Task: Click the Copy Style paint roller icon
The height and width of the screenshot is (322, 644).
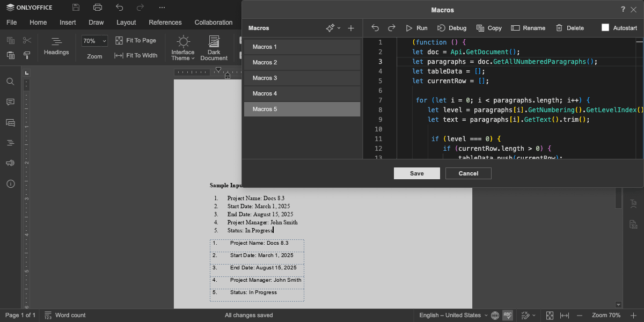Action: coord(27,55)
